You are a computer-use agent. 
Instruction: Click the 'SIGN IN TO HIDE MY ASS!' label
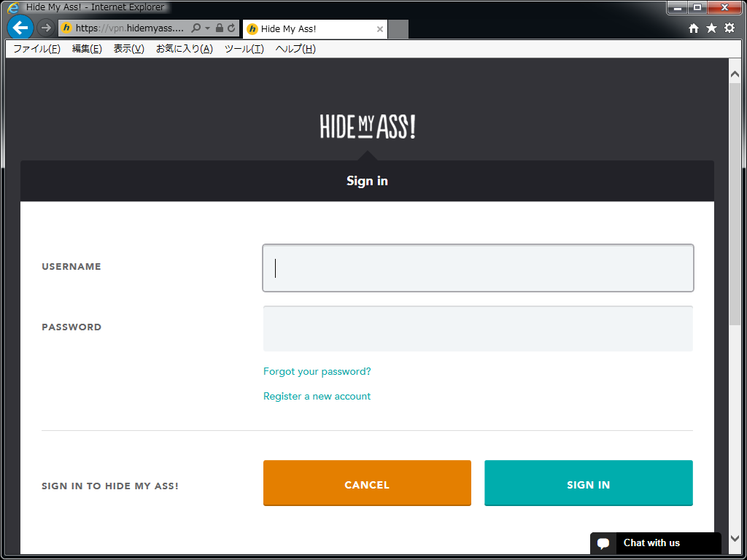point(110,486)
